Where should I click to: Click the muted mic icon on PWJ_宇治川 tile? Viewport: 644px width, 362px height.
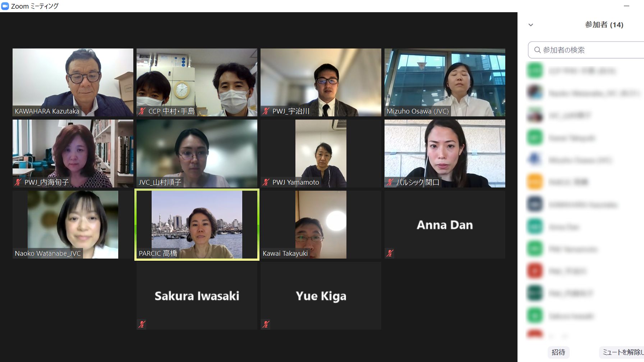tap(266, 111)
